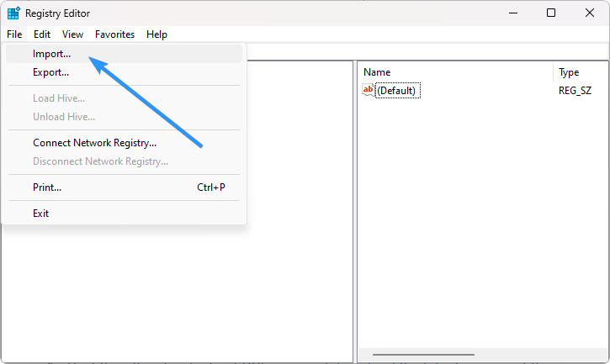Select Print... in the File menu

(124, 187)
